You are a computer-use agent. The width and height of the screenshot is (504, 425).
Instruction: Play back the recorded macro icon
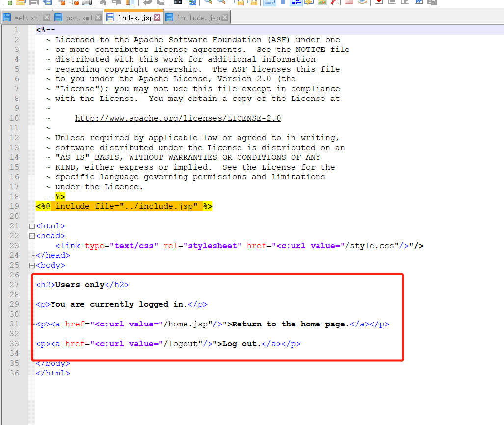[x=405, y=2]
